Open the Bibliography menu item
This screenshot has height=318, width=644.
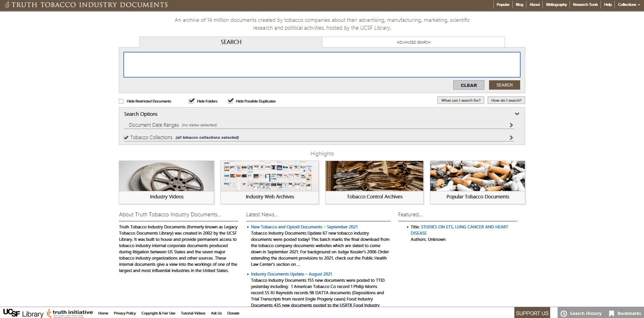556,5
